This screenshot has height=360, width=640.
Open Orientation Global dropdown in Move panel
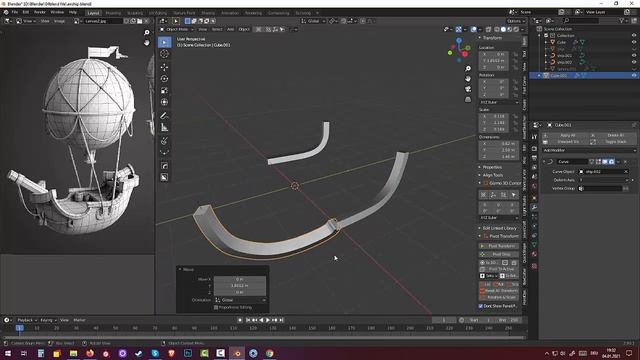point(240,300)
